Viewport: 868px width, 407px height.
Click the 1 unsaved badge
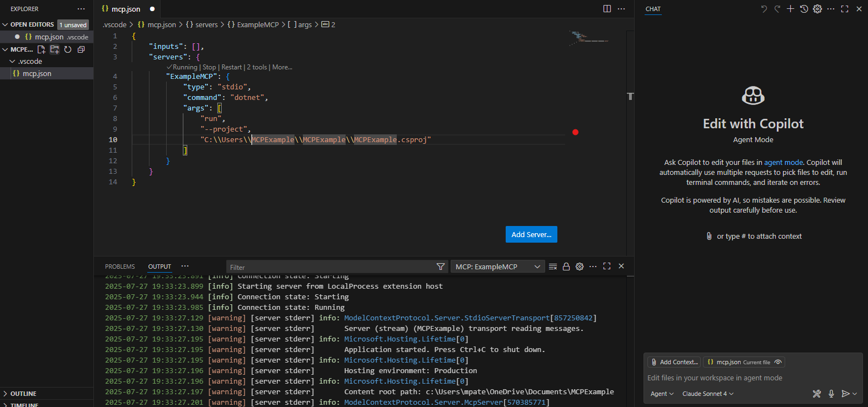pyautogui.click(x=73, y=24)
